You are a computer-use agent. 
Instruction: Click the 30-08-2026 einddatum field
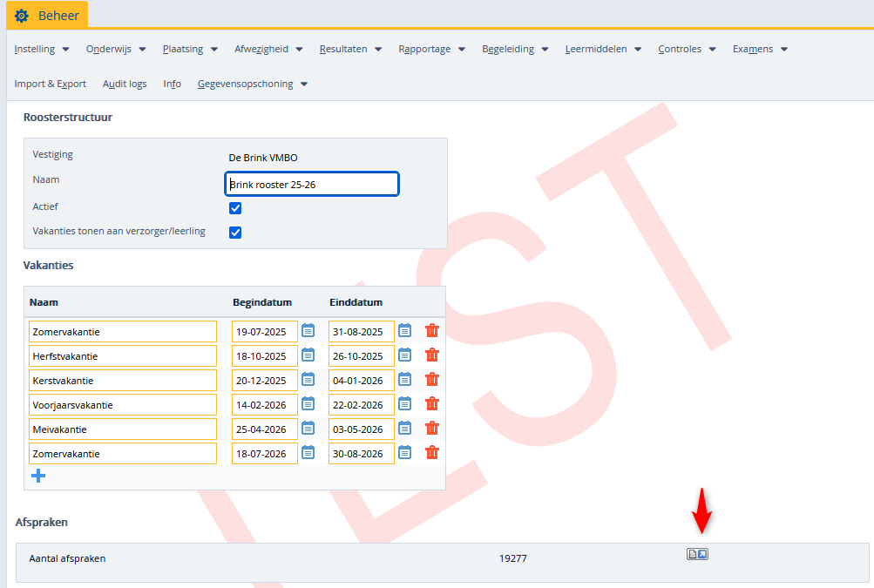(362, 453)
